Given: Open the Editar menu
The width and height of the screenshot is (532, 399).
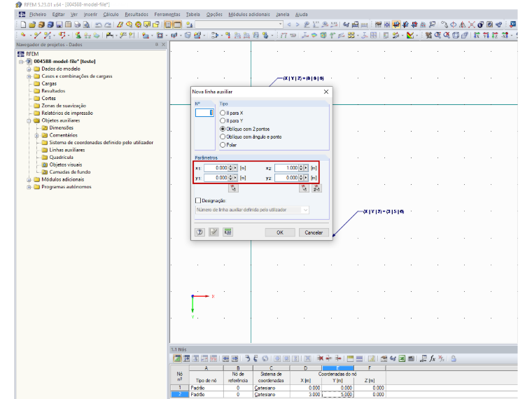Looking at the screenshot, I should pos(58,14).
